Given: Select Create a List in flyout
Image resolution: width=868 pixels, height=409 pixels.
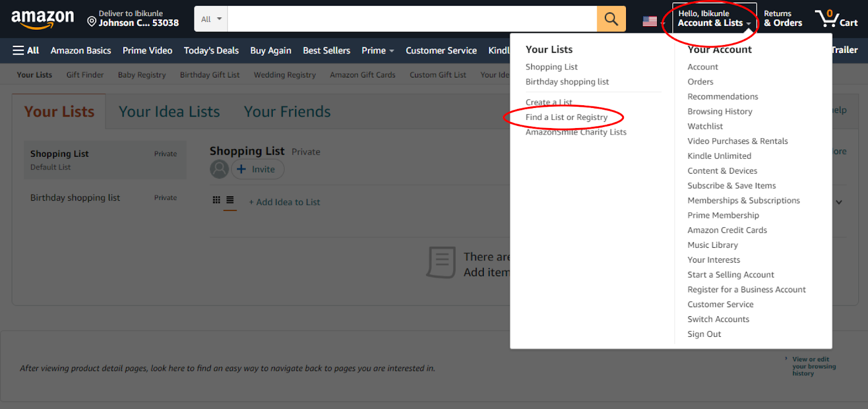Looking at the screenshot, I should [548, 102].
